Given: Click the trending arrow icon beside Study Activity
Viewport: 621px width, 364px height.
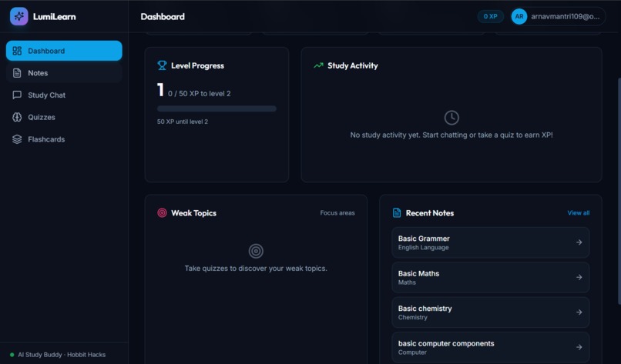Looking at the screenshot, I should pos(318,65).
